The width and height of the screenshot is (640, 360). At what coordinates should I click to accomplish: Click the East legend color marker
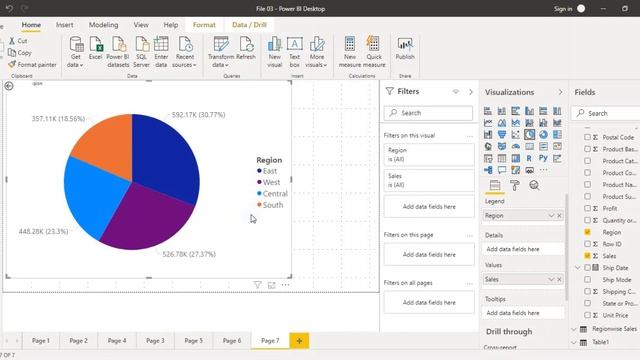(x=259, y=171)
